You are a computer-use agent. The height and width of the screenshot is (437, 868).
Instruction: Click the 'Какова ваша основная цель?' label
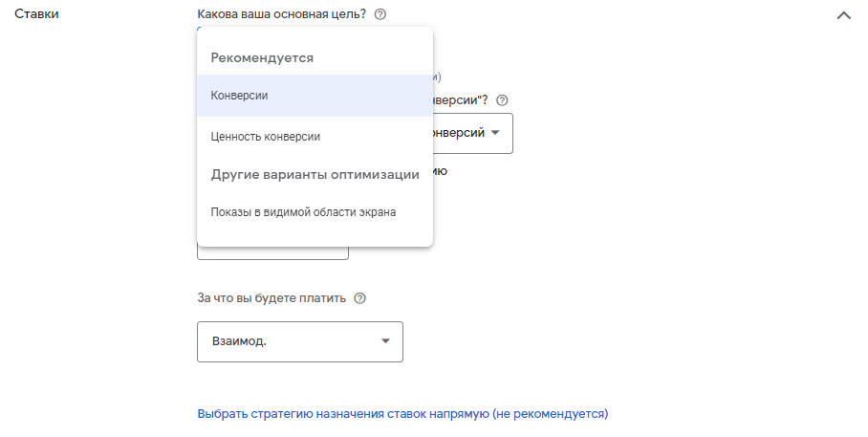point(281,14)
